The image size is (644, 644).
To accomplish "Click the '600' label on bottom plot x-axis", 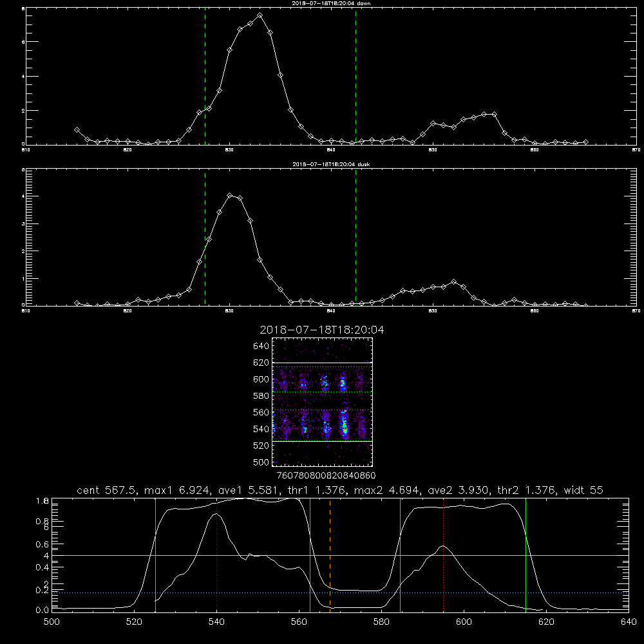I will 464,622.
